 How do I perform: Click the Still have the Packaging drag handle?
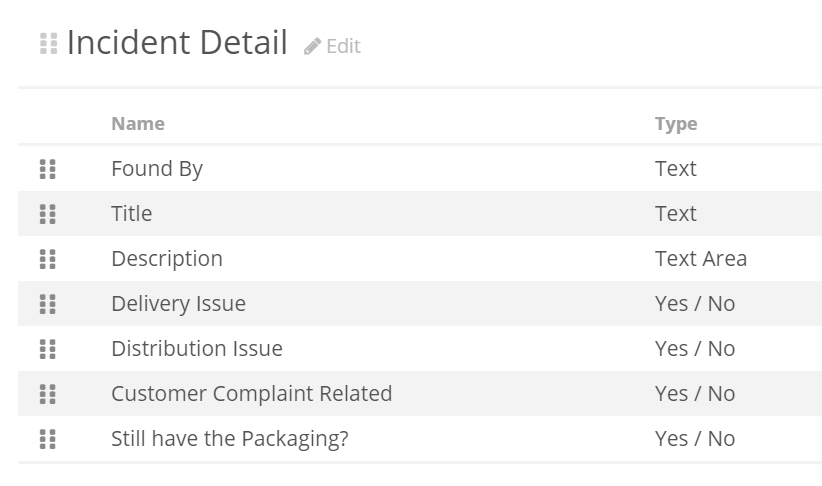(48, 439)
